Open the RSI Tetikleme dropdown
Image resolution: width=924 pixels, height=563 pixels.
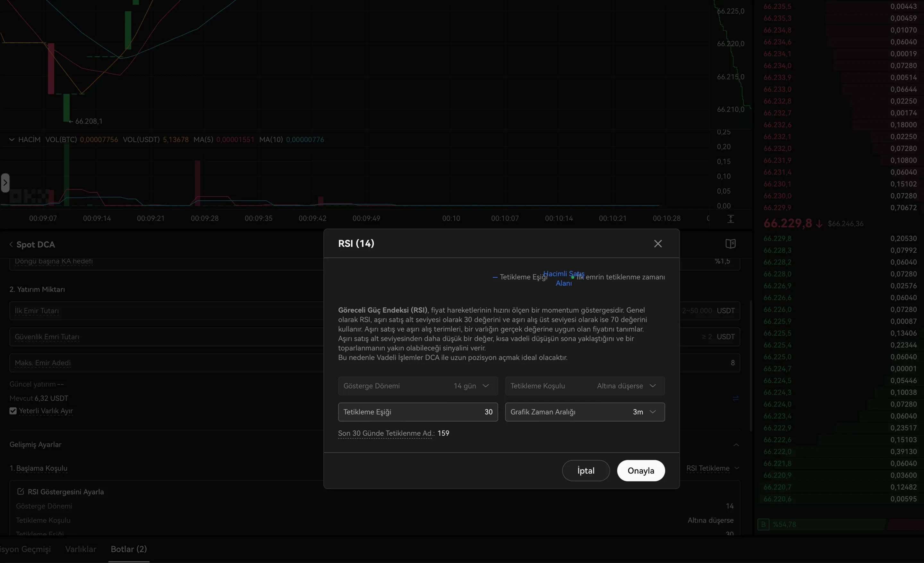tap(712, 468)
